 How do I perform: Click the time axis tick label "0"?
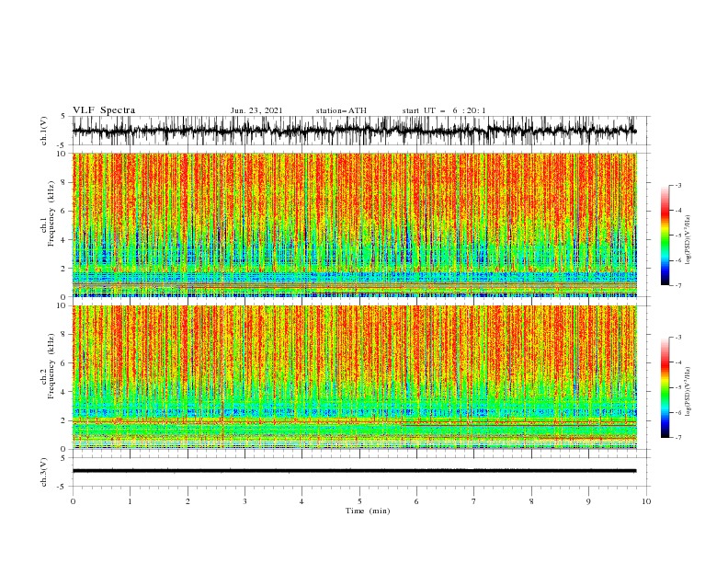(x=73, y=501)
